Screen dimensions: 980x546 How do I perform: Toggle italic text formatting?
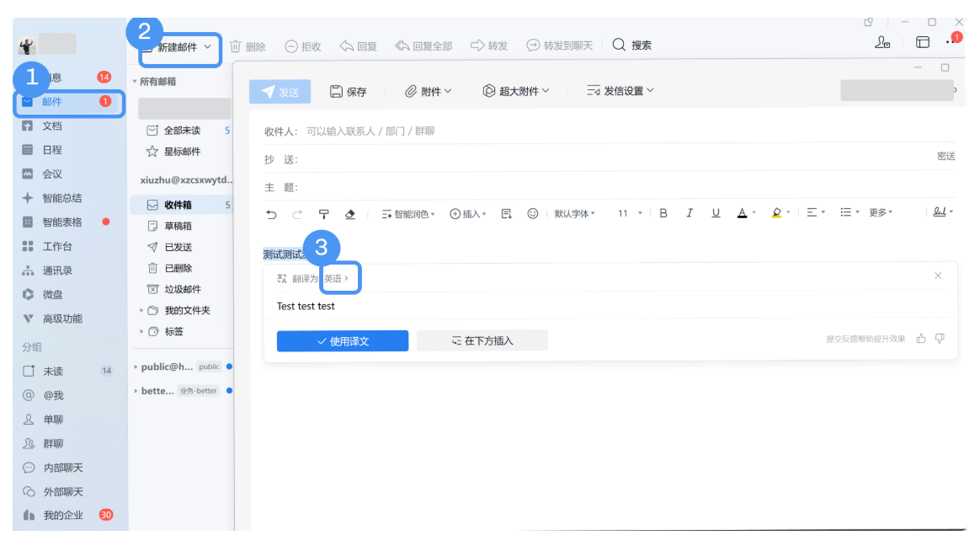coord(690,213)
